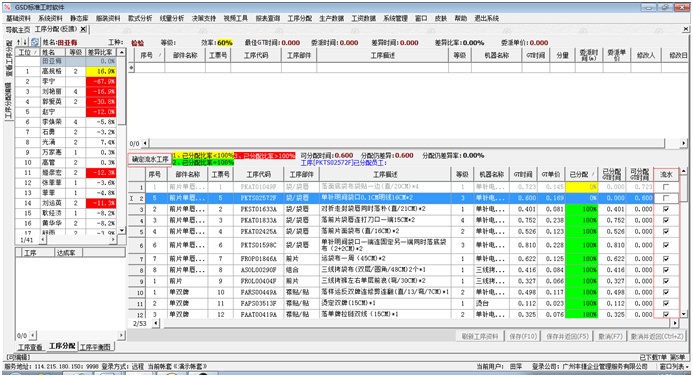This screenshot has width=693, height=377.
Task: Sort upper grid by 序号 column header
Action: click(150, 55)
